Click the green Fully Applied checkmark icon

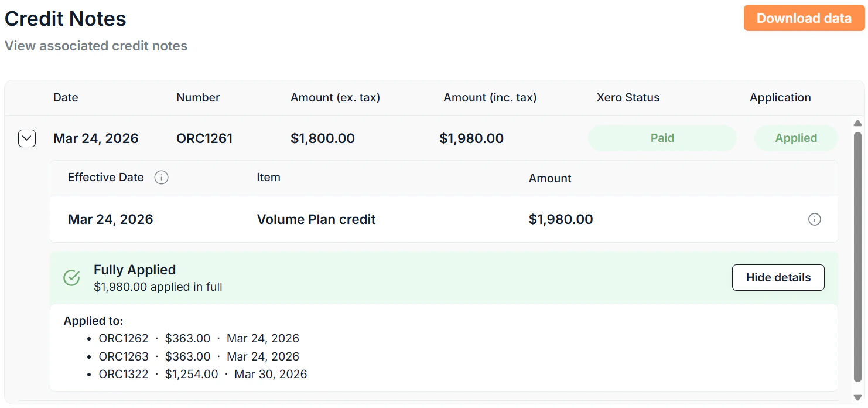click(71, 277)
